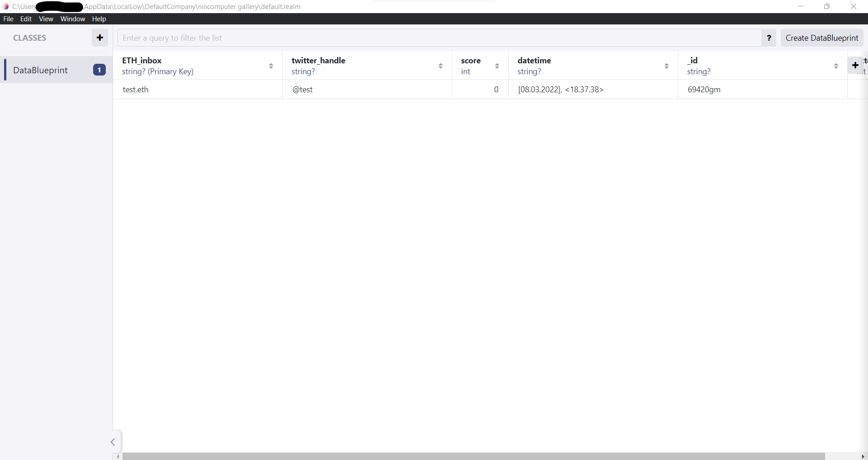Select the 69420gm id cell

click(763, 90)
